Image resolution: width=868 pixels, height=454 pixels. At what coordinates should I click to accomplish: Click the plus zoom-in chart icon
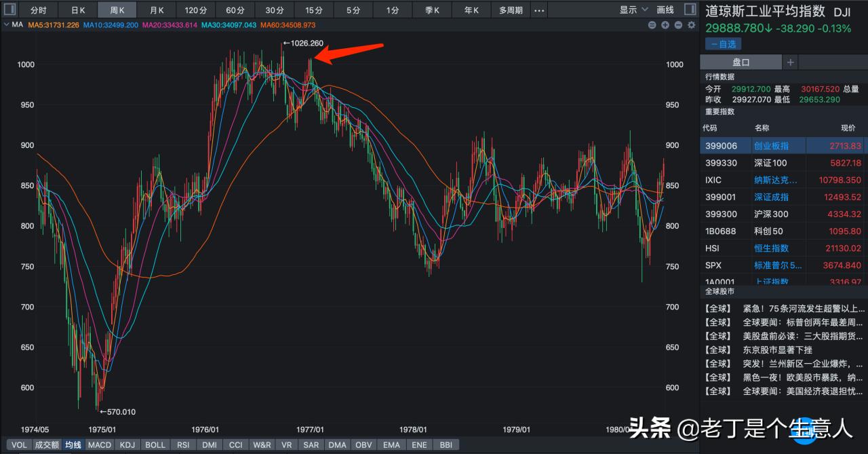[x=665, y=25]
